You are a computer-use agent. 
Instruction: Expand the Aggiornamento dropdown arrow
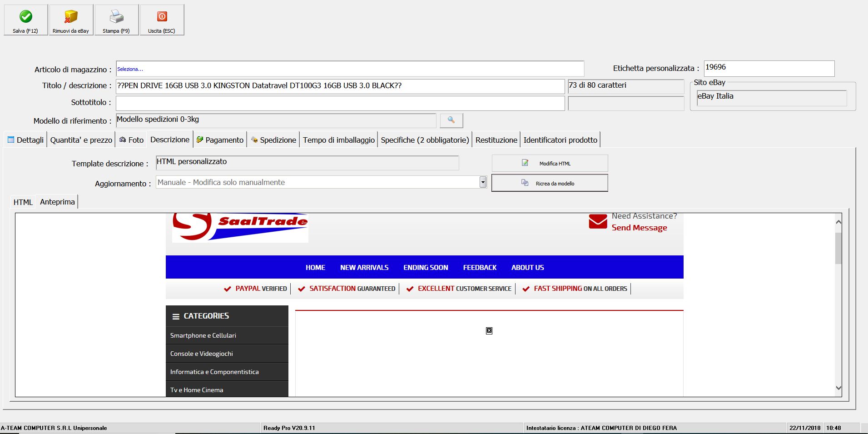tap(483, 182)
